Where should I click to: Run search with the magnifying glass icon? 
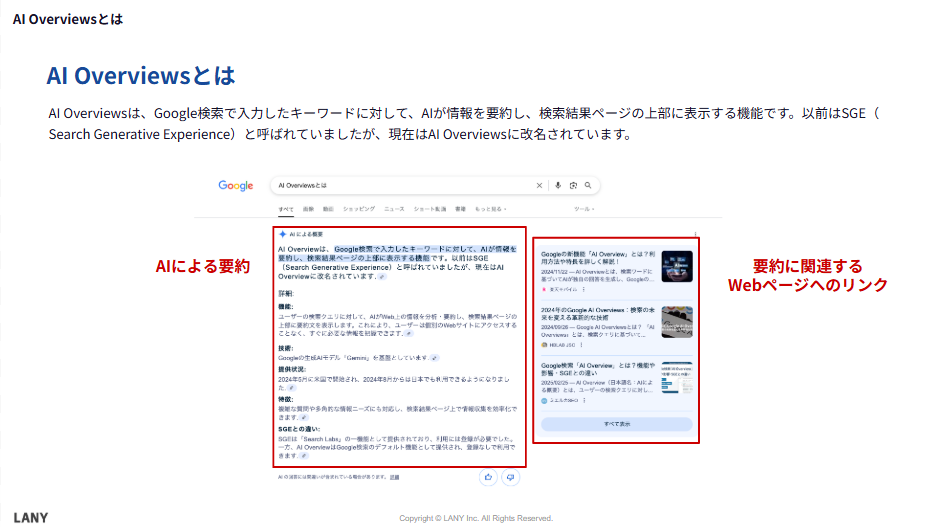coord(588,186)
